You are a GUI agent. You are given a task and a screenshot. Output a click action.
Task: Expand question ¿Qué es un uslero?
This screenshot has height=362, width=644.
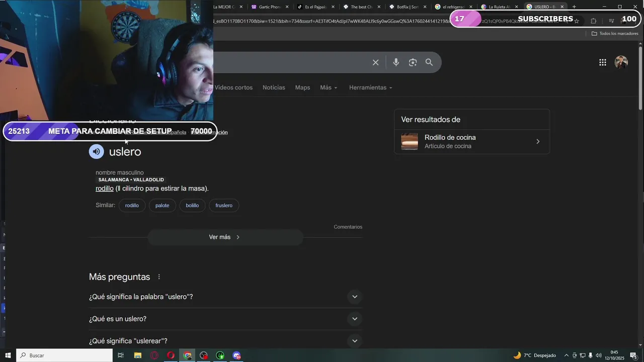[225, 319]
